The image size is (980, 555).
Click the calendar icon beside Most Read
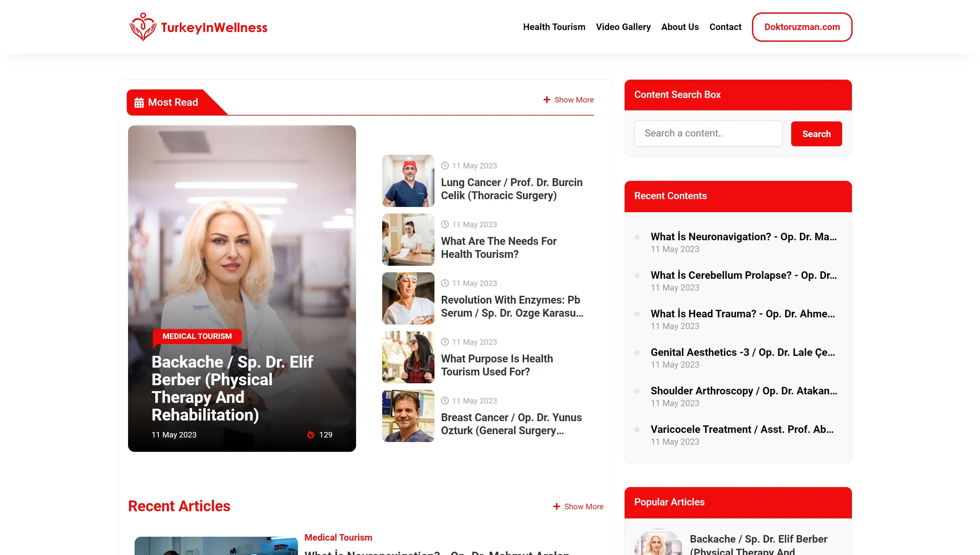coord(139,103)
